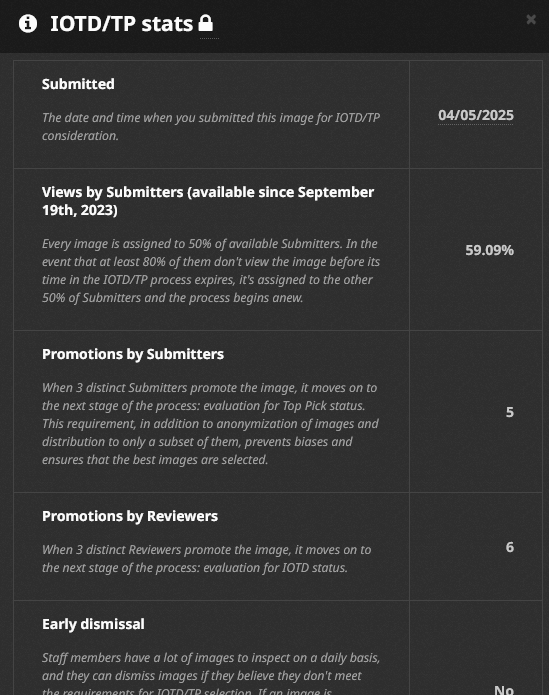Image resolution: width=549 pixels, height=695 pixels.
Task: Click description about 50% of available Submitters
Action: pos(211,271)
